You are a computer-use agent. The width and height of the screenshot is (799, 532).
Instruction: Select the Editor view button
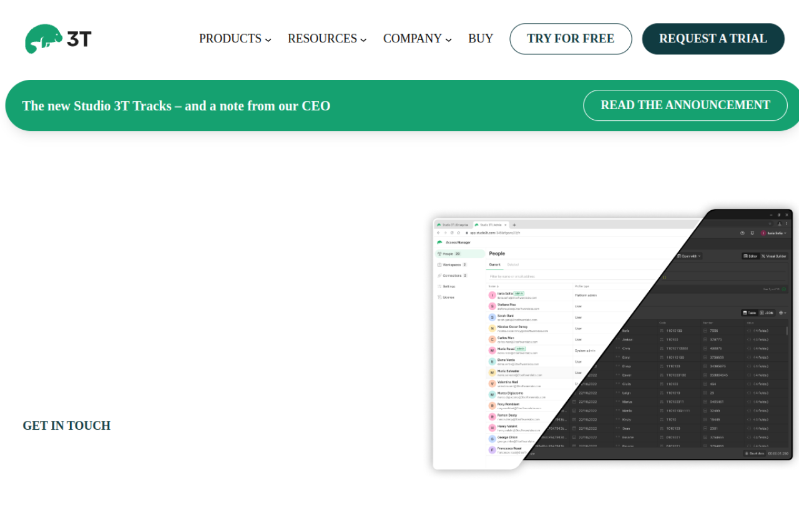click(x=750, y=256)
